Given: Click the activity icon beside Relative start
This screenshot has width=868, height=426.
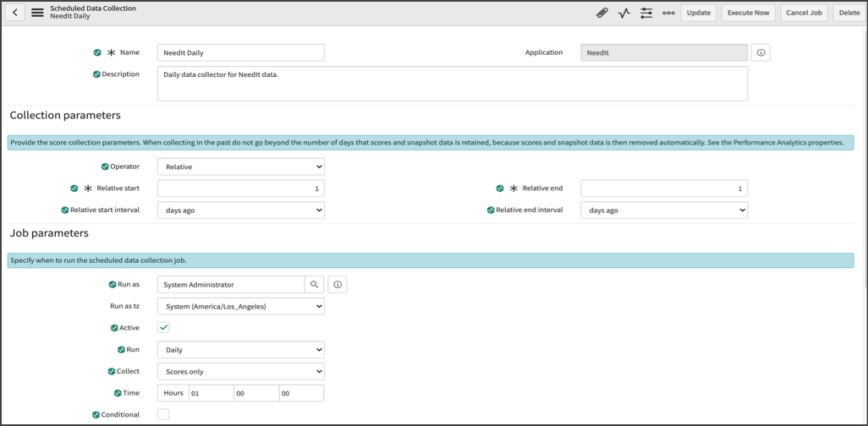Looking at the screenshot, I should [x=74, y=188].
